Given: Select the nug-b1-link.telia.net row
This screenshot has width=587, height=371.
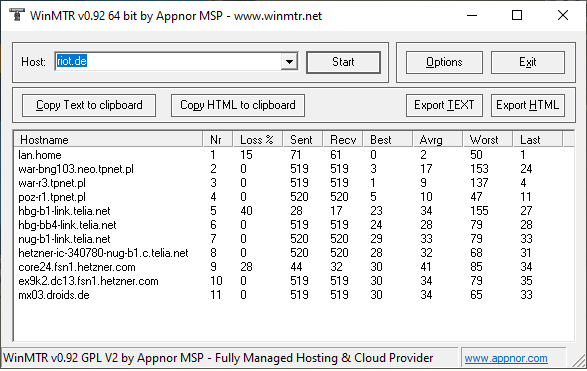Looking at the screenshot, I should 294,239.
